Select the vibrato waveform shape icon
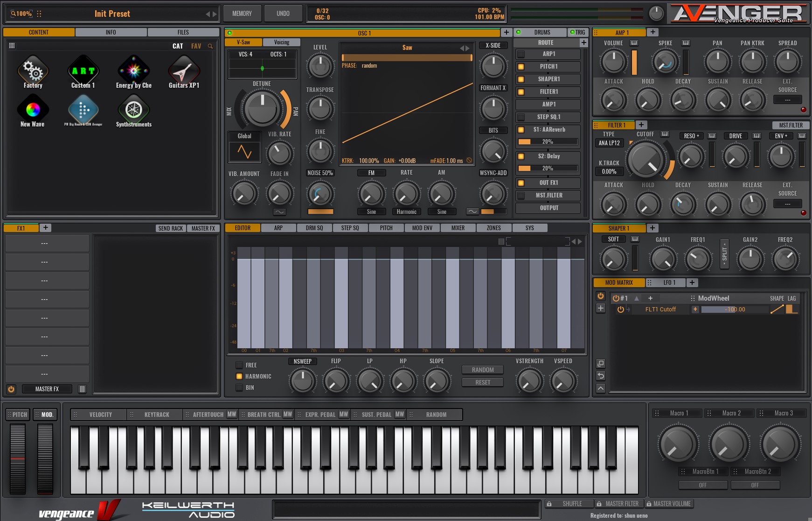812x521 pixels. click(244, 152)
